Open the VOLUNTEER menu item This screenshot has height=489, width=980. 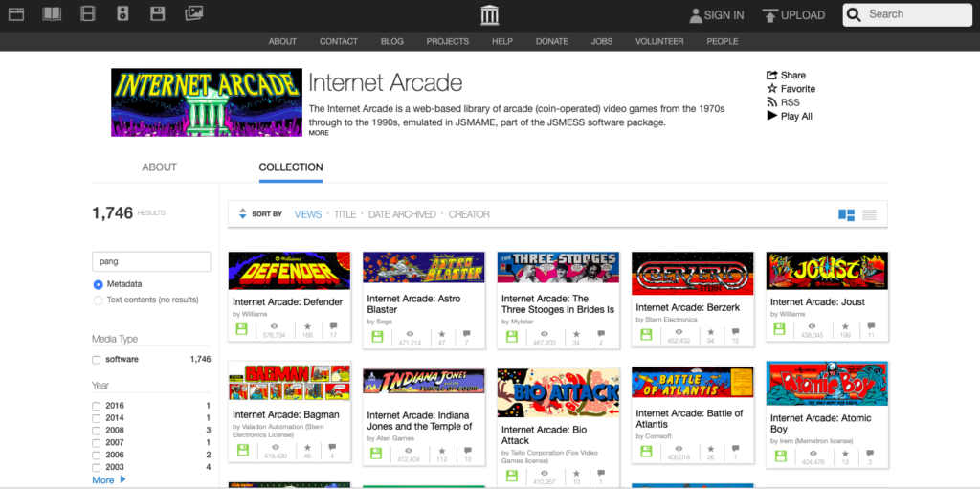(x=659, y=41)
